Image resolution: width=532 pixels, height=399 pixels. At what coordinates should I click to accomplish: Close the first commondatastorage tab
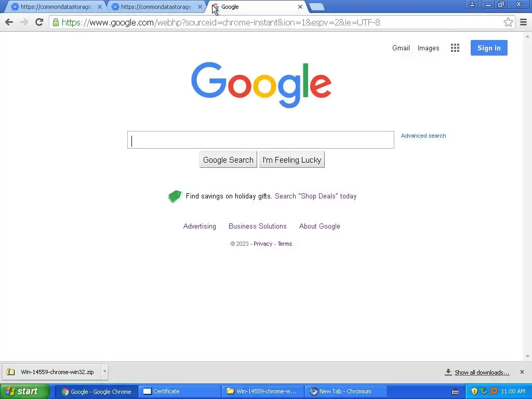100,7
